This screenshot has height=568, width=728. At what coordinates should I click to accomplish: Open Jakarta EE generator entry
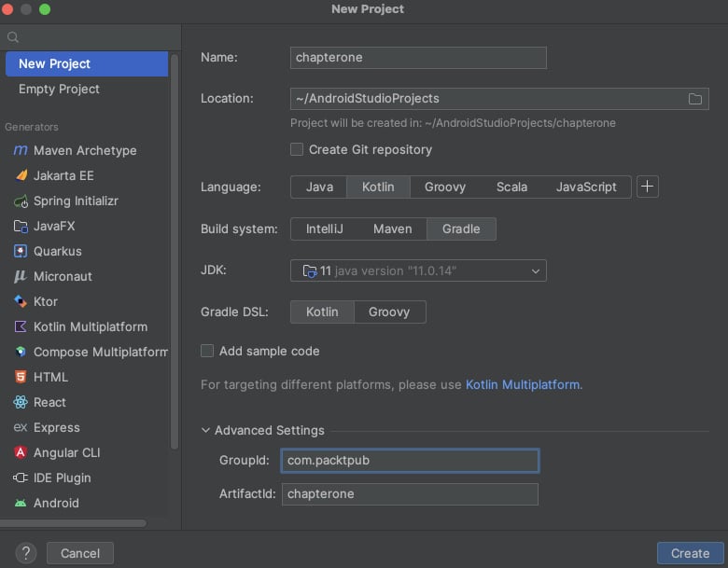(87, 175)
